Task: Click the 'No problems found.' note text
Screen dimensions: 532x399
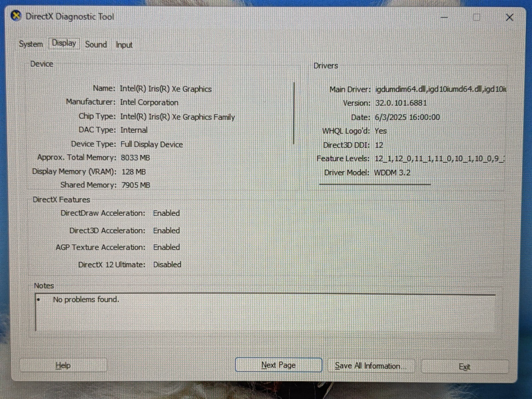Action: pyautogui.click(x=86, y=300)
